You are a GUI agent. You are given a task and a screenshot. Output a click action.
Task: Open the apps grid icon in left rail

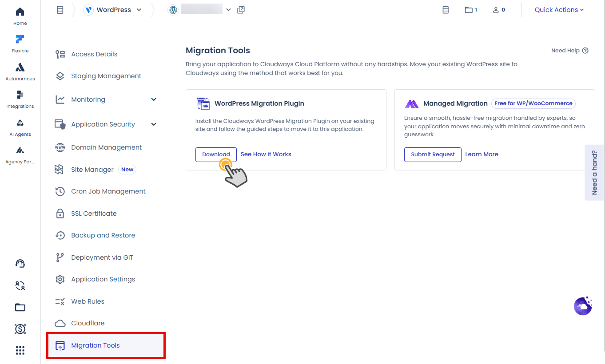(20, 351)
